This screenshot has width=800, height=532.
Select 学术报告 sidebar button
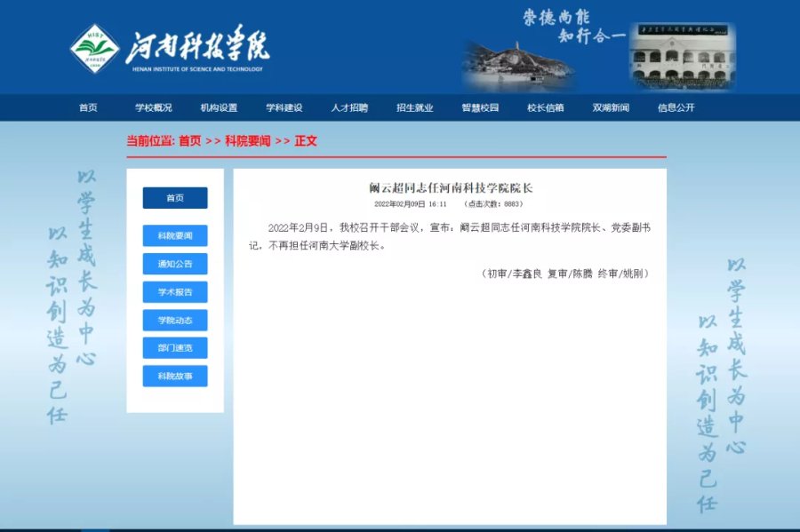tap(175, 292)
